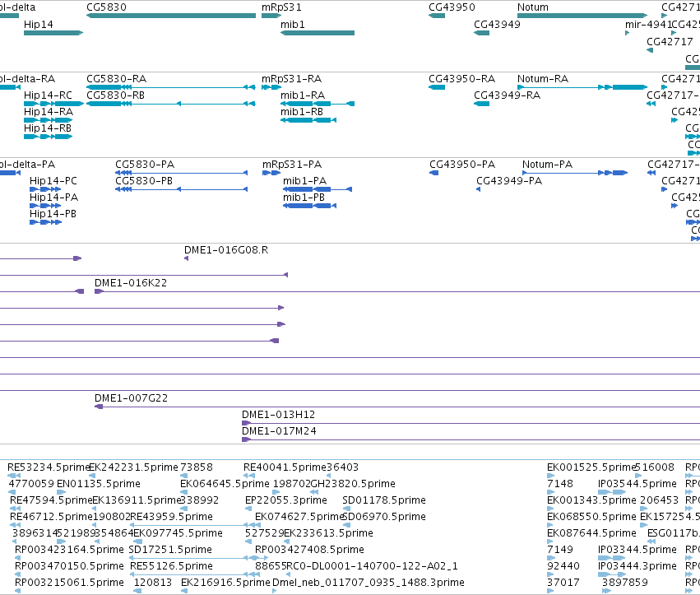Click the CG5830-PA protein label
The width and height of the screenshot is (700, 595).
coord(145,165)
